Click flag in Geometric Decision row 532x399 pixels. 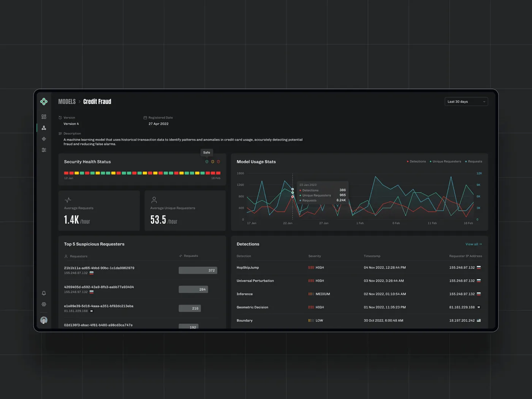point(479,307)
